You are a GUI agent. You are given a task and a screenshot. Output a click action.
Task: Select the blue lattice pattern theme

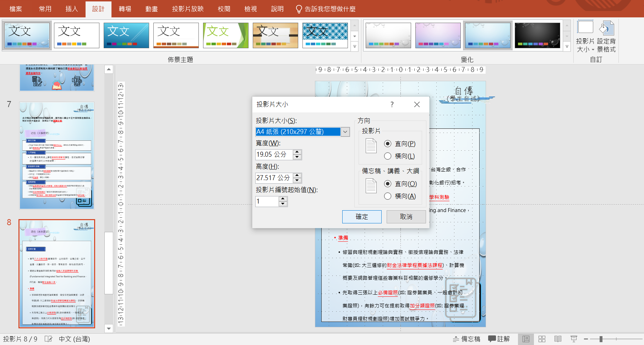325,35
